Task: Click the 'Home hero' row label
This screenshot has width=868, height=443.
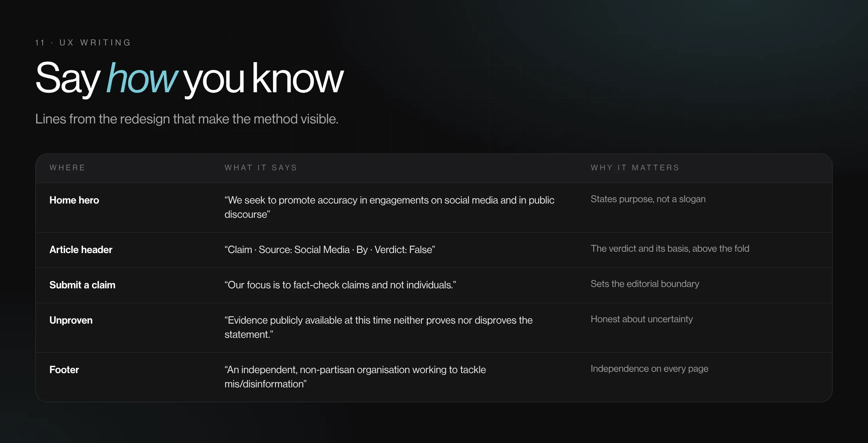Action: [74, 200]
